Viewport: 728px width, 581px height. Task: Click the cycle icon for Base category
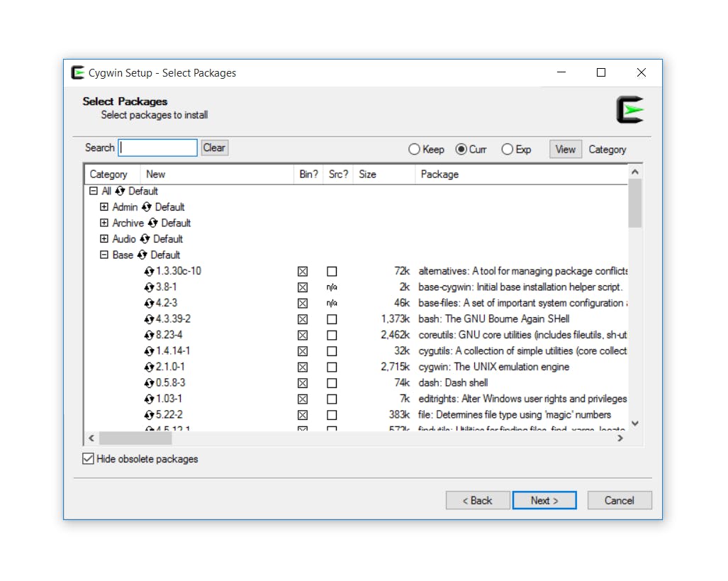[142, 255]
